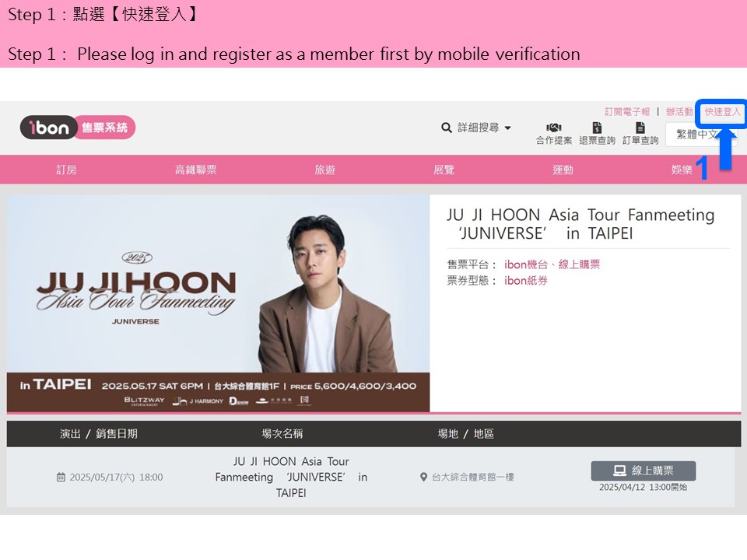
Task: Open 訂單查詢 order document icon
Action: click(640, 128)
